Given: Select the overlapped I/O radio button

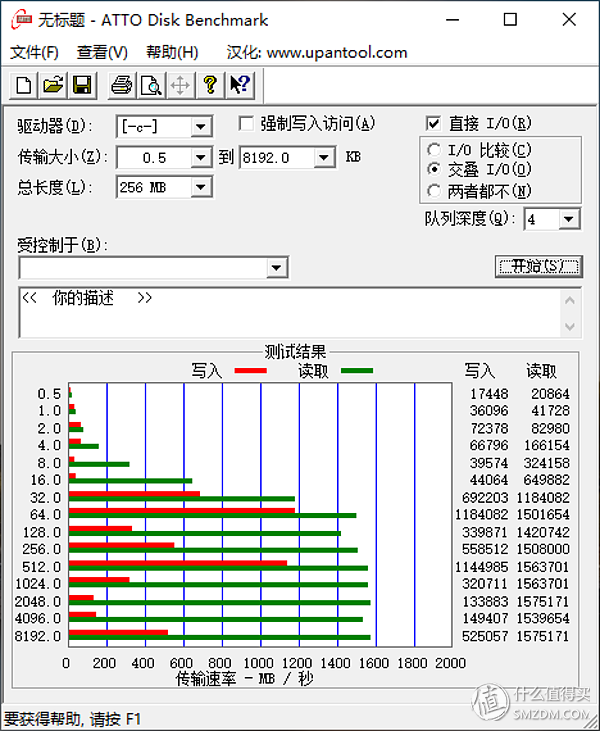Looking at the screenshot, I should tap(434, 169).
